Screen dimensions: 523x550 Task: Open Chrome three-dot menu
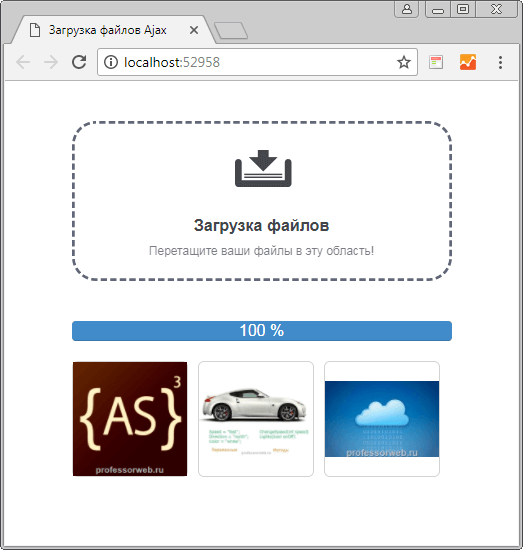[x=500, y=62]
